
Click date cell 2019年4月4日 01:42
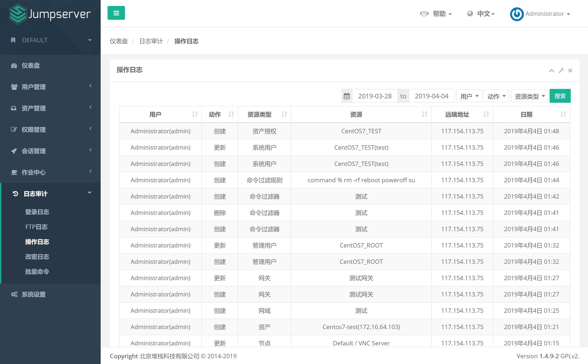(x=531, y=196)
